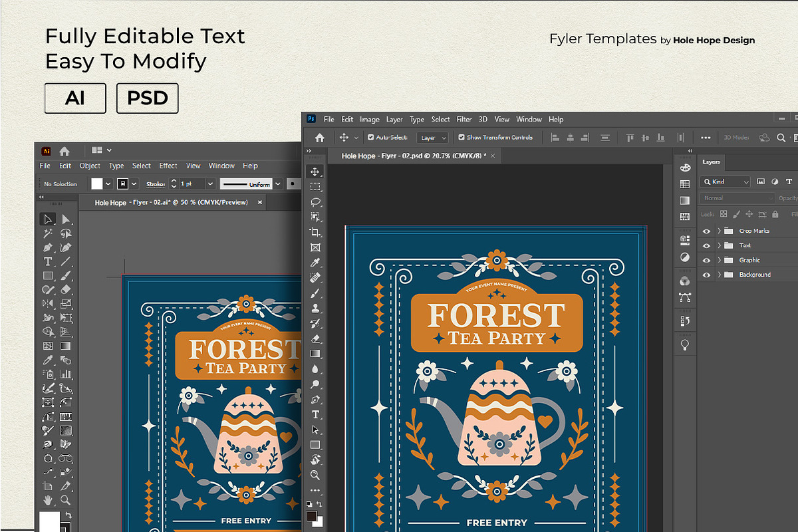This screenshot has height=532, width=798.
Task: Open Illustrator's workspace layout dropdown
Action: click(x=102, y=151)
